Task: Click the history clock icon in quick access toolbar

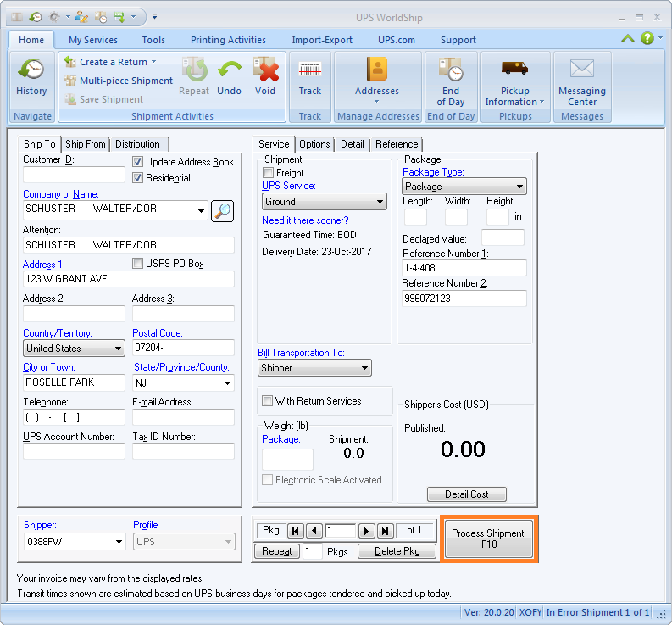Action: [x=36, y=17]
